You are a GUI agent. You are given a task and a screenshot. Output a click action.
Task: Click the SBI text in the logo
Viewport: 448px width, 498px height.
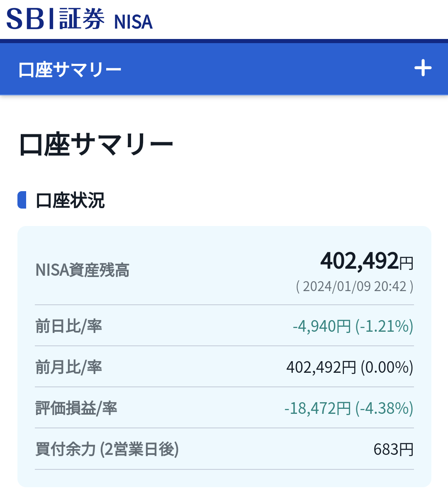(31, 19)
